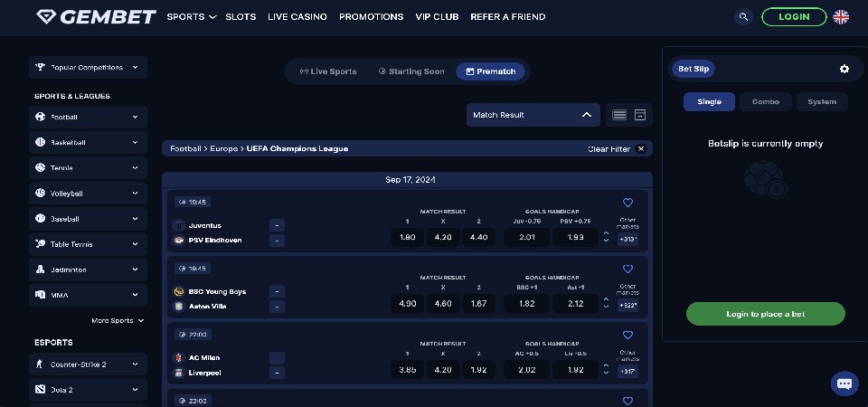Expand the Basketball chevron

click(x=135, y=142)
